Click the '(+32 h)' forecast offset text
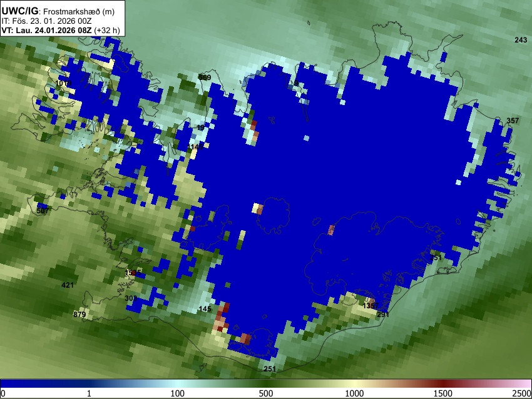Screen dimensions: 532x399 click(106, 30)
